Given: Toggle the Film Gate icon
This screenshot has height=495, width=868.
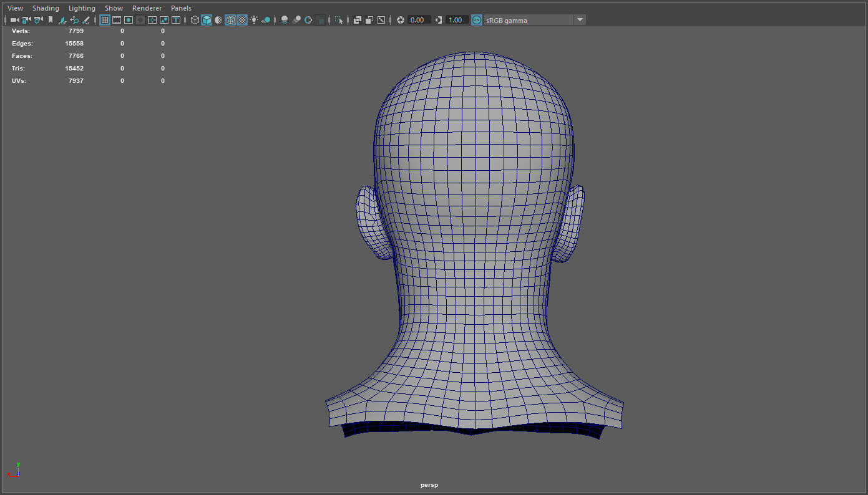Looking at the screenshot, I should point(117,20).
